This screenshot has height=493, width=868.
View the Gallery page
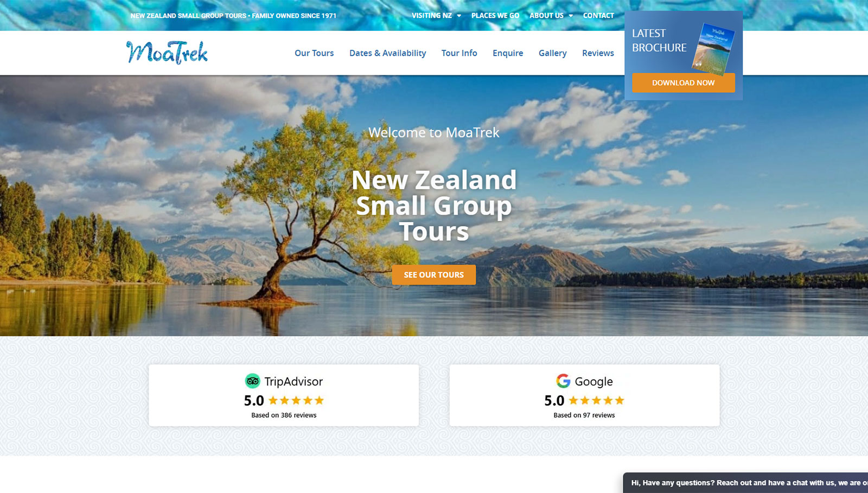click(552, 53)
